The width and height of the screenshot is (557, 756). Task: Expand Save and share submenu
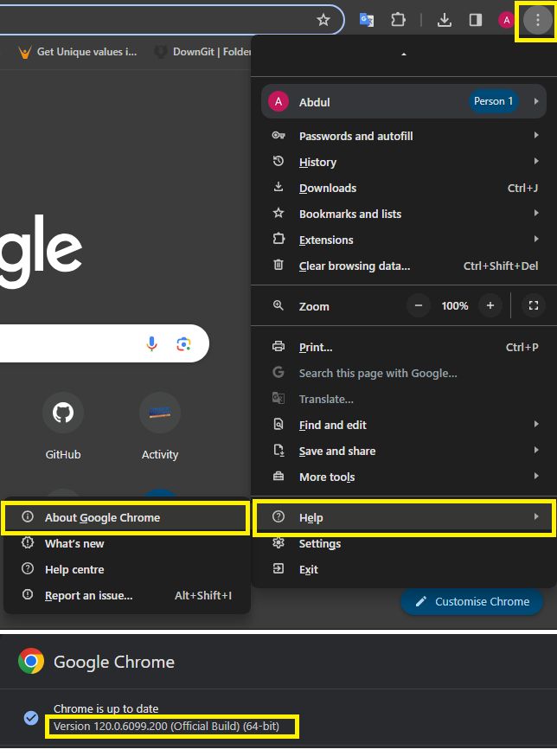point(404,451)
